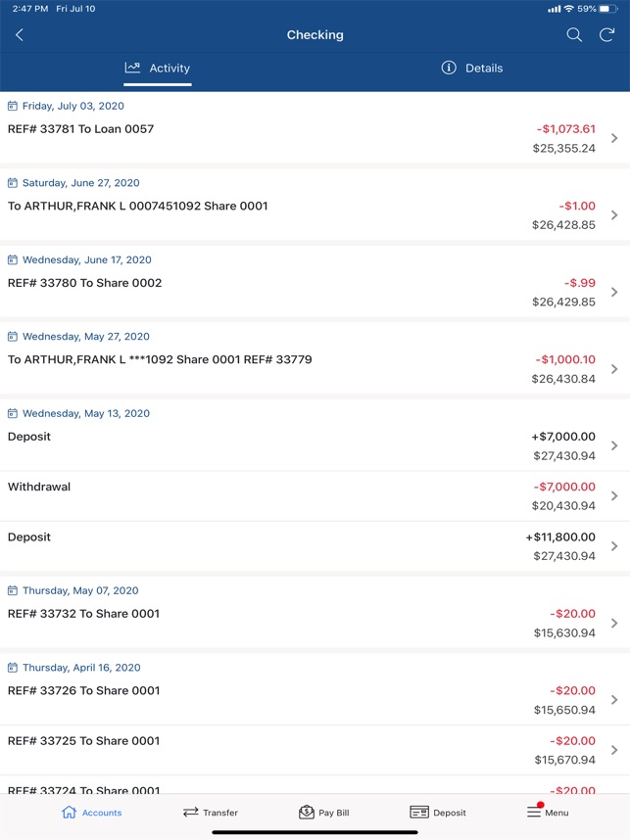630x840 pixels.
Task: Expand the -$1.00 transaction chevron
Action: click(x=614, y=214)
